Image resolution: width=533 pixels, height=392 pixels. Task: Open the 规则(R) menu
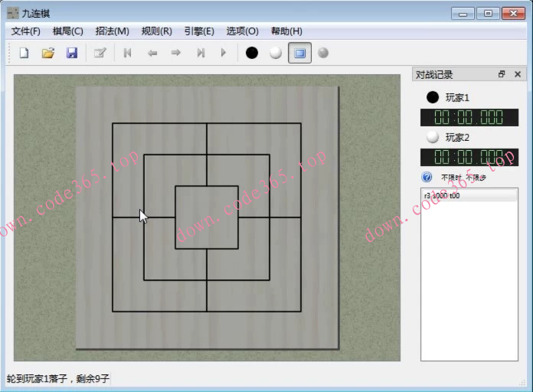click(x=156, y=31)
